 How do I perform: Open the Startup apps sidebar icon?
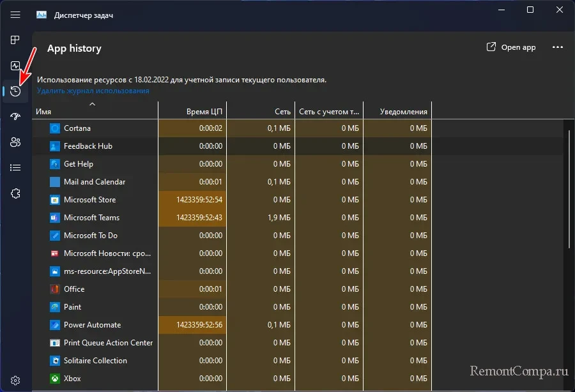click(x=15, y=116)
